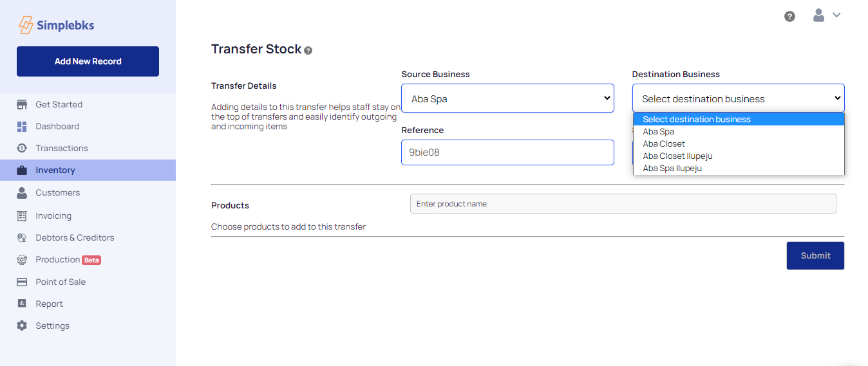Expand the user account chevron
Viewport: 868px width, 366px height.
tap(836, 15)
